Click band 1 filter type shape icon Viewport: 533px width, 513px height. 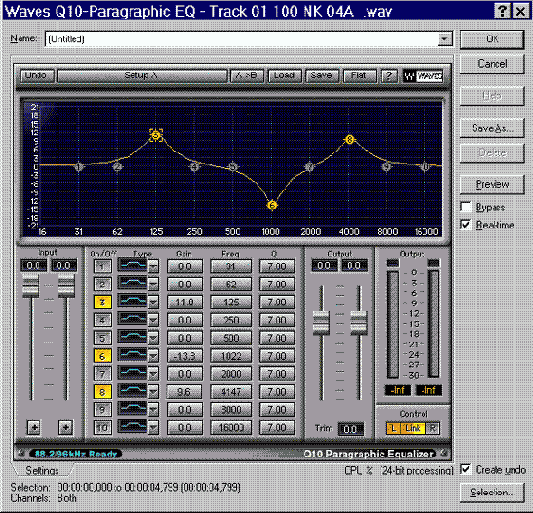click(133, 265)
